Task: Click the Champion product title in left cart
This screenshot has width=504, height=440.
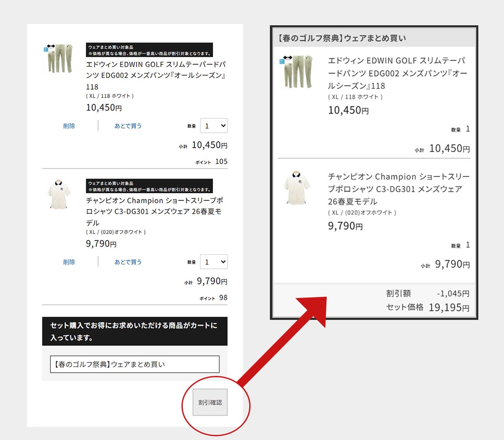Action: pyautogui.click(x=155, y=206)
